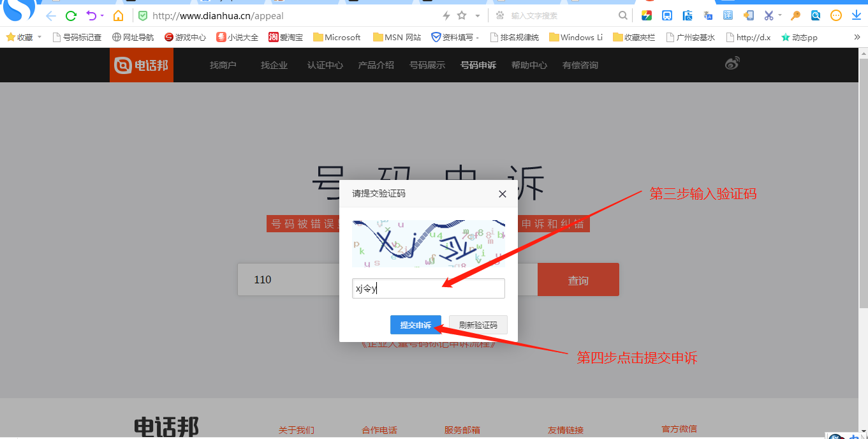Expand the 收藏 favorites dropdown
The height and width of the screenshot is (439, 868).
click(40, 37)
